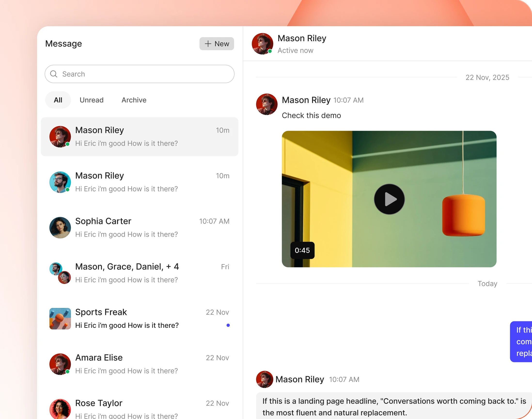Image resolution: width=532 pixels, height=419 pixels.
Task: Click the group chat stacked avatars
Action: pos(60,273)
